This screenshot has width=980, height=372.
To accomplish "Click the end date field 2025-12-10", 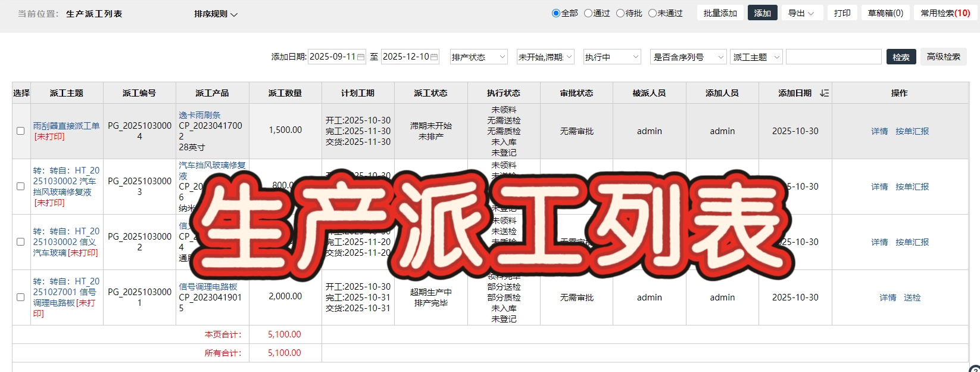I will pos(410,57).
